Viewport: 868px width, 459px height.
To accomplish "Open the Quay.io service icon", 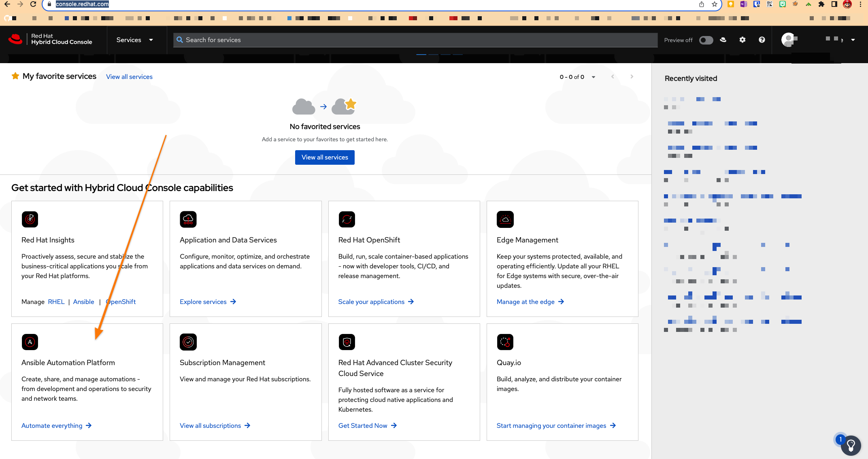I will click(505, 342).
